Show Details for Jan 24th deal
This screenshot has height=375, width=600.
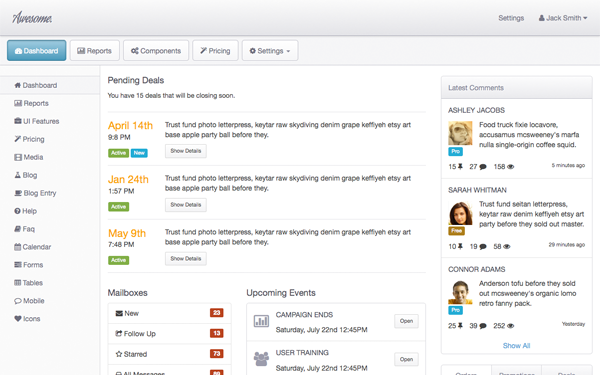click(x=186, y=205)
